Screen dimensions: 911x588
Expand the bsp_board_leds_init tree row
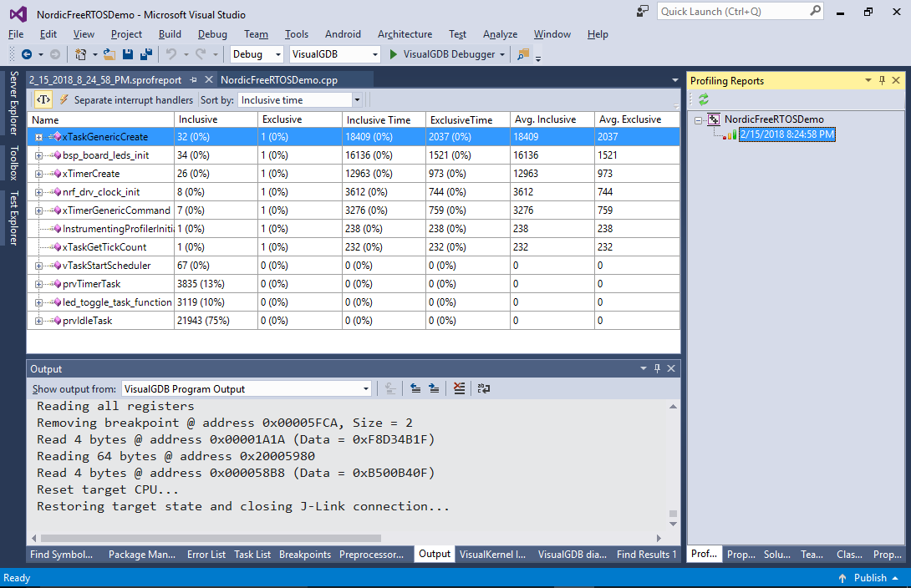click(x=39, y=155)
